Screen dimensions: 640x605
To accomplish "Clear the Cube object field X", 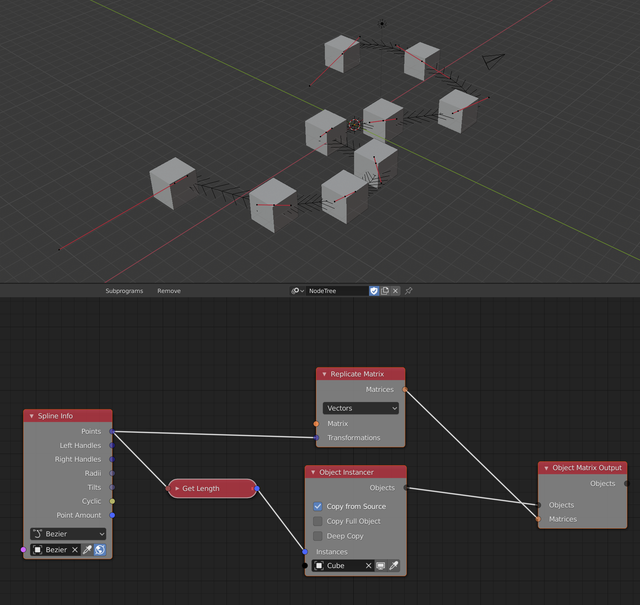I will [x=369, y=565].
